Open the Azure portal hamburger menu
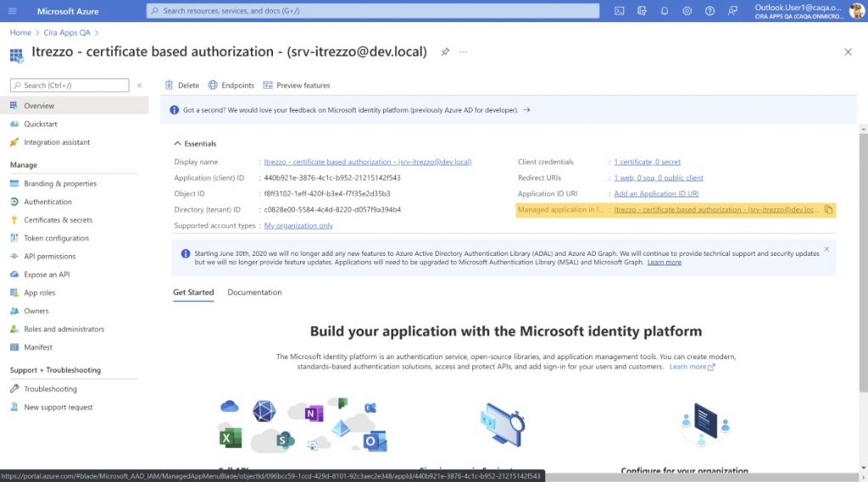The image size is (868, 482). click(x=12, y=11)
